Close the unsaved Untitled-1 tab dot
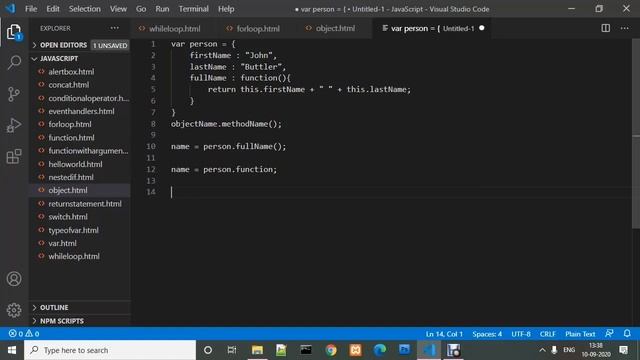This screenshot has height=360, width=640. (x=482, y=28)
